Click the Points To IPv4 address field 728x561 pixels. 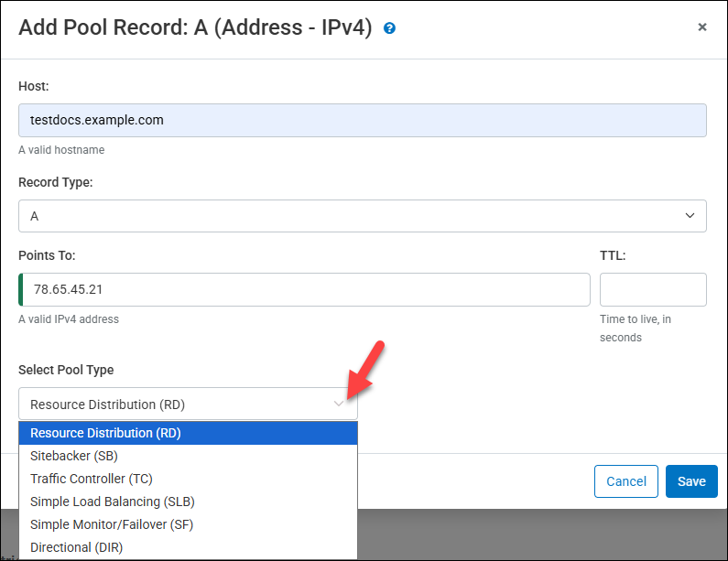304,289
